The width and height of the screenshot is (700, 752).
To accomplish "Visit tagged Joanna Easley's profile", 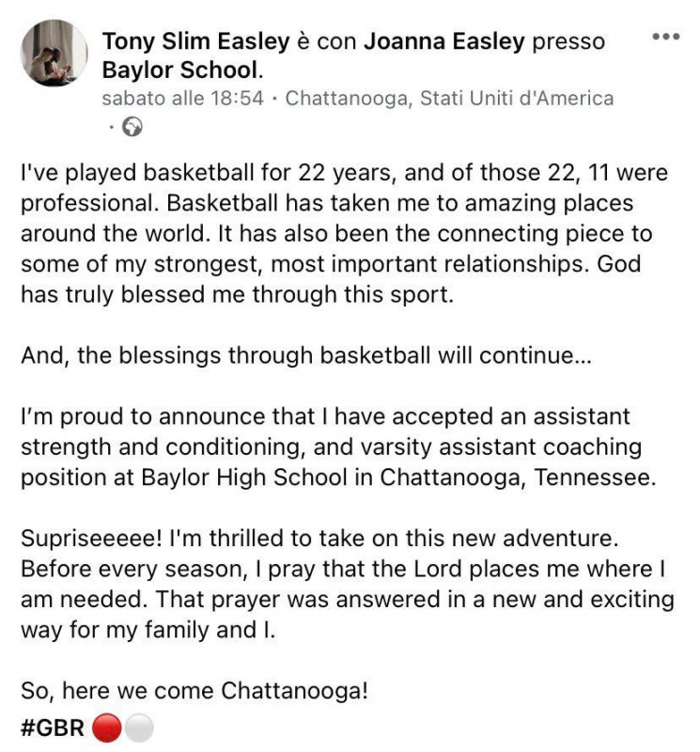I will 443,41.
